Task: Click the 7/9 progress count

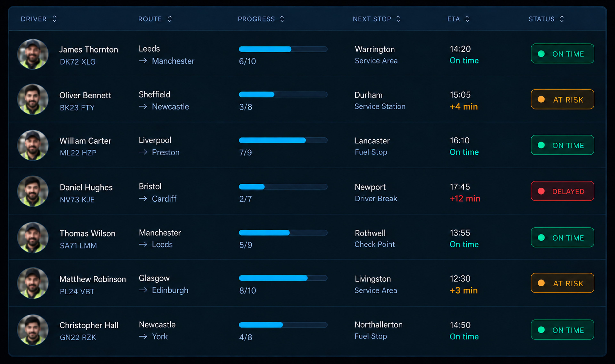Action: (245, 153)
